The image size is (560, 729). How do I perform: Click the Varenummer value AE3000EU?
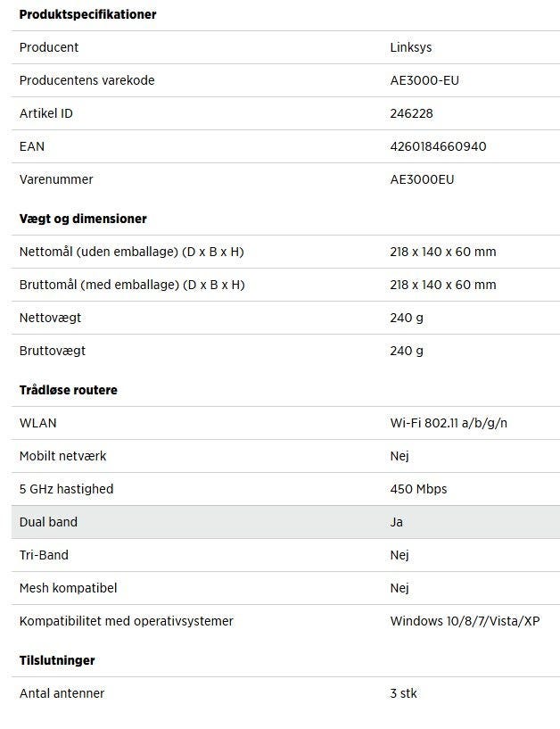(422, 179)
